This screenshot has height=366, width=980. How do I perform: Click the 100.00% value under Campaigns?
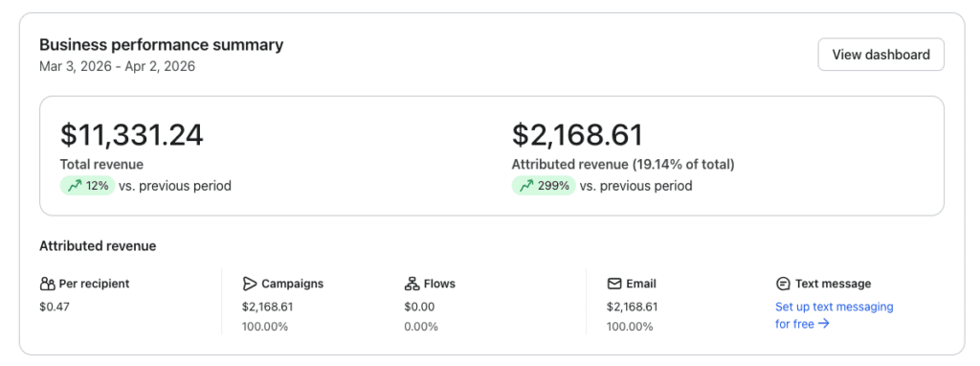point(265,327)
